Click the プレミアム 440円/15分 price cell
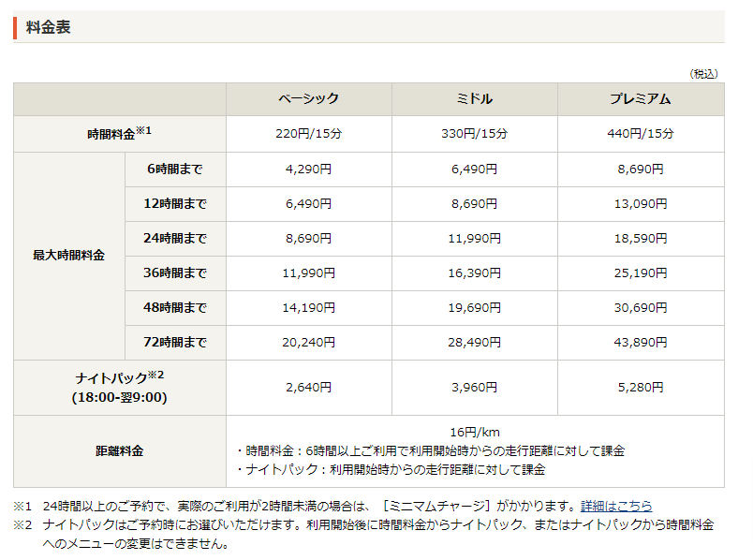This screenshot has height=560, width=753. pyautogui.click(x=641, y=134)
